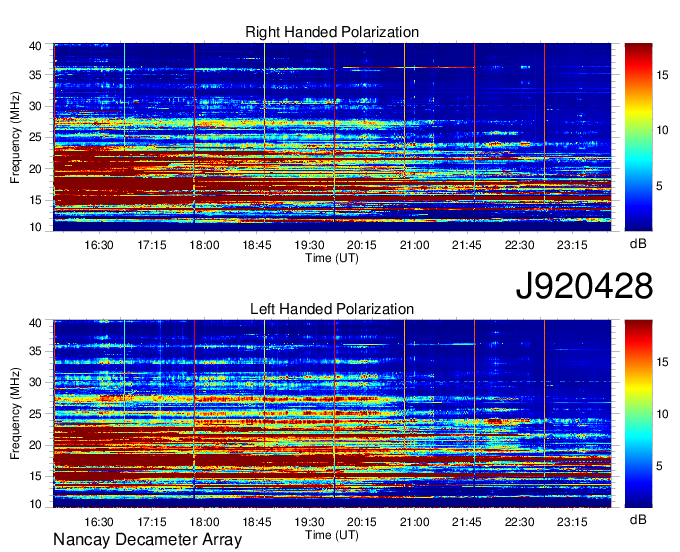Image resolution: width=680 pixels, height=552 pixels.
Task: Click 15 MHz tick on Left Handed frequency axis
Action: click(35, 476)
